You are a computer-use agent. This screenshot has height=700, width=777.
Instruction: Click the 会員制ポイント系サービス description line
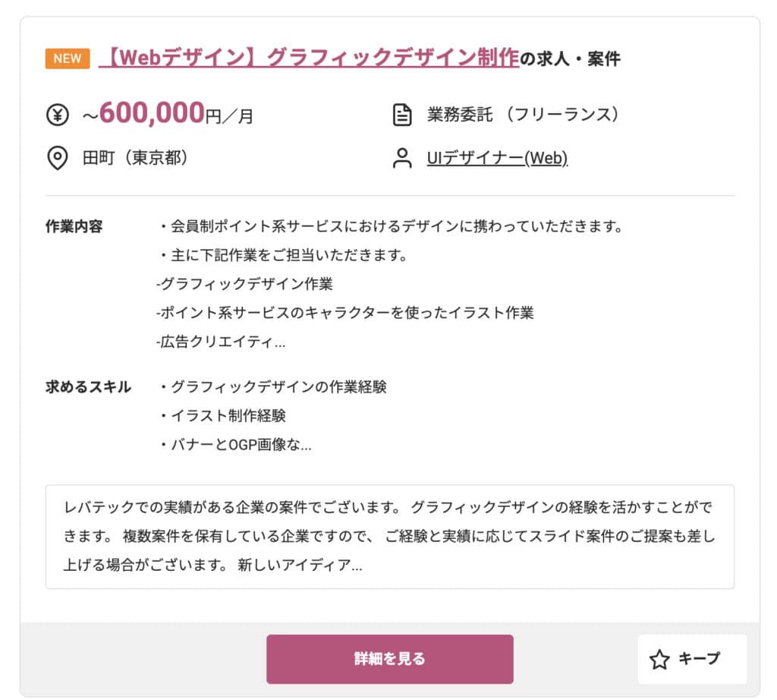(x=391, y=226)
